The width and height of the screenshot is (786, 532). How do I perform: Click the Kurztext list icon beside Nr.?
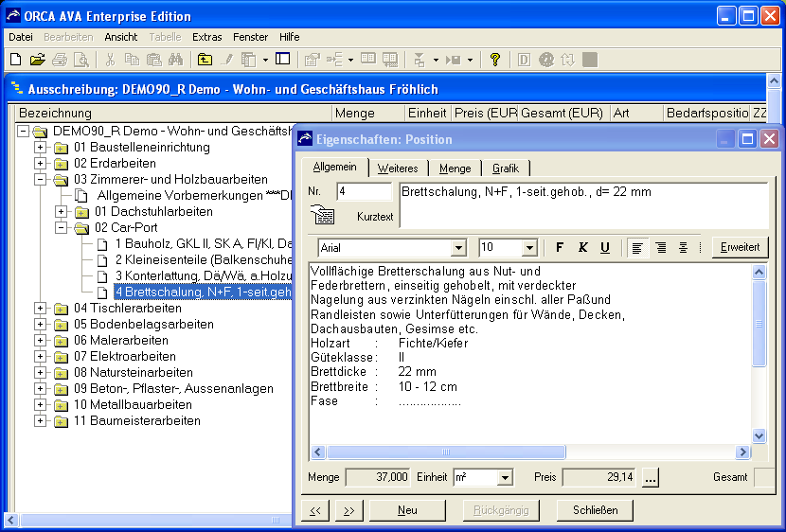(x=323, y=216)
